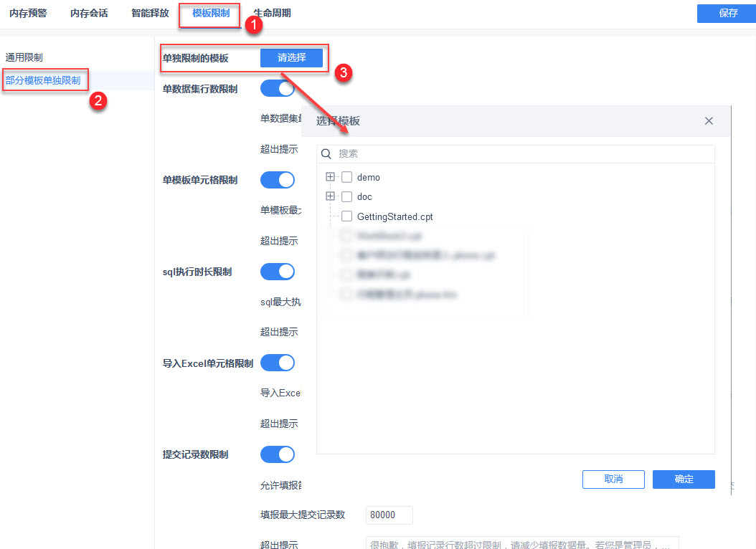The height and width of the screenshot is (549, 756).
Task: Click the 填报最大提交记录数 input field
Action: 389,515
